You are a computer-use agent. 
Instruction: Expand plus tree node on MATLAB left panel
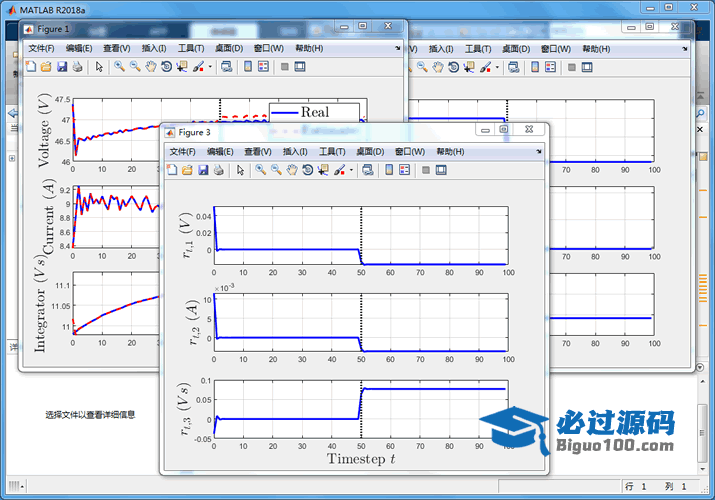[x=12, y=158]
